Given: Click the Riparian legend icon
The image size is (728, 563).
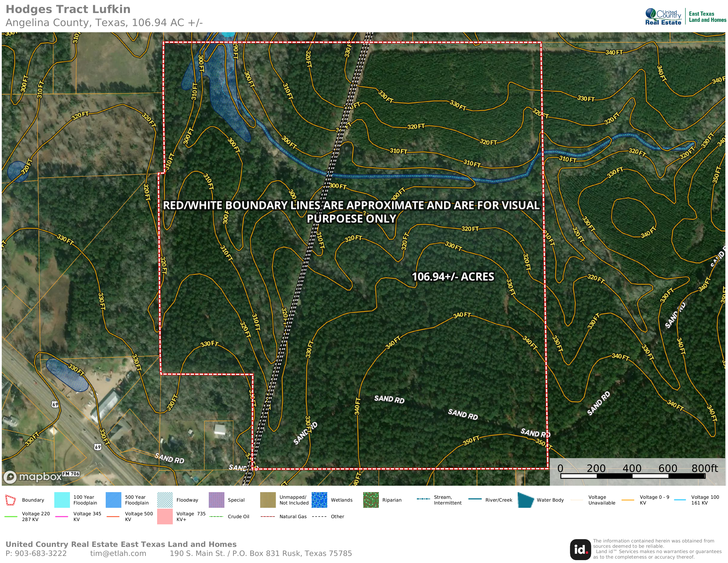Looking at the screenshot, I should 371,500.
